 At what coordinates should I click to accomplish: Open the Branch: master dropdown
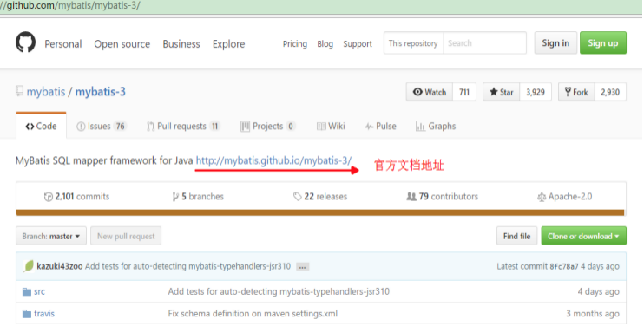pyautogui.click(x=51, y=236)
